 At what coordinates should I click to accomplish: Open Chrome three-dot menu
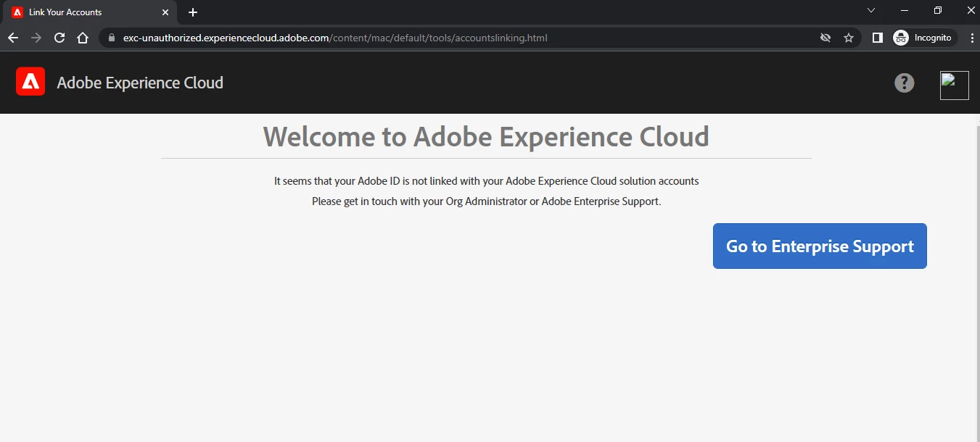[971, 38]
